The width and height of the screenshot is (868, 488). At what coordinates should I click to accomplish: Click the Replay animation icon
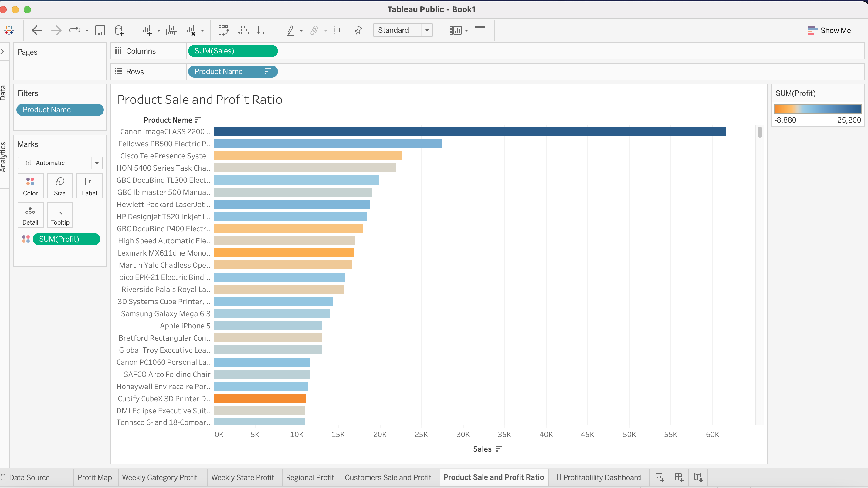74,30
